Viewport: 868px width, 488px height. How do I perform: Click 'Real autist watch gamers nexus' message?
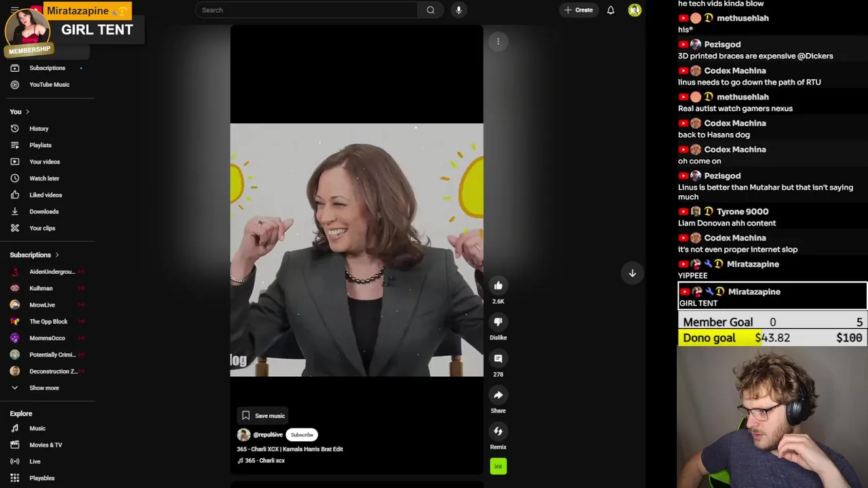(735, 108)
